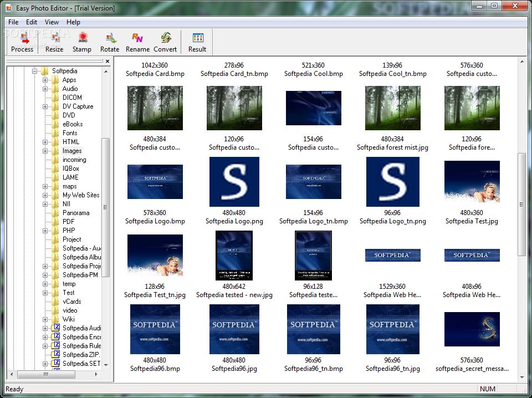Click the Softpedia Cool_tn.bmp file name
532x398 pixels.
[392, 74]
